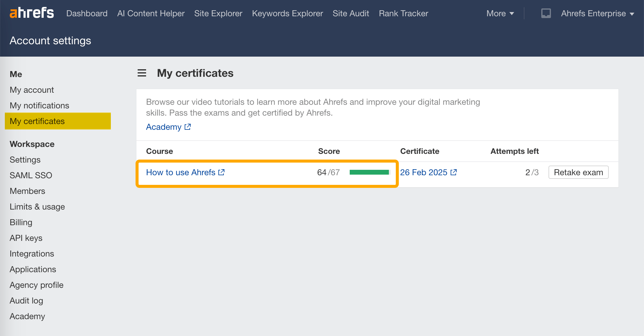The width and height of the screenshot is (644, 336).
Task: Open Site Explorer
Action: (218, 14)
